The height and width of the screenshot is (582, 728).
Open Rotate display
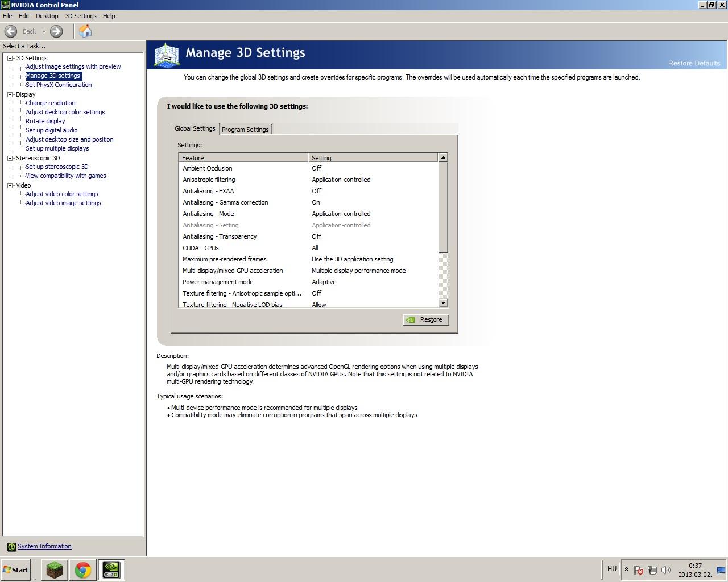[x=45, y=121]
